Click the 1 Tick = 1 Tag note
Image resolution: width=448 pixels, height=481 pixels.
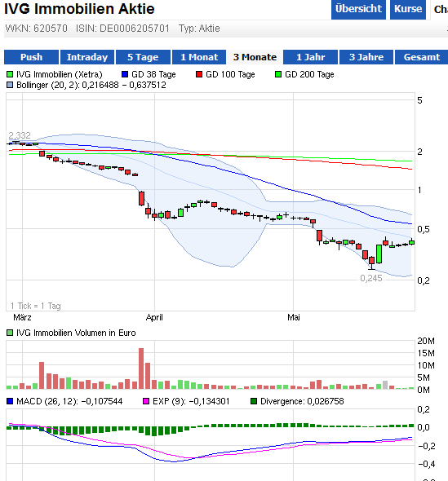[x=36, y=306]
